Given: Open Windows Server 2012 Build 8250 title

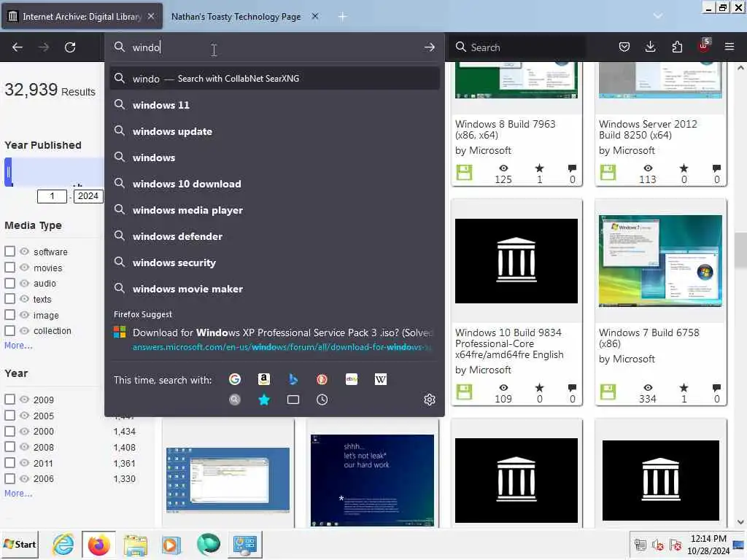Looking at the screenshot, I should 648,130.
